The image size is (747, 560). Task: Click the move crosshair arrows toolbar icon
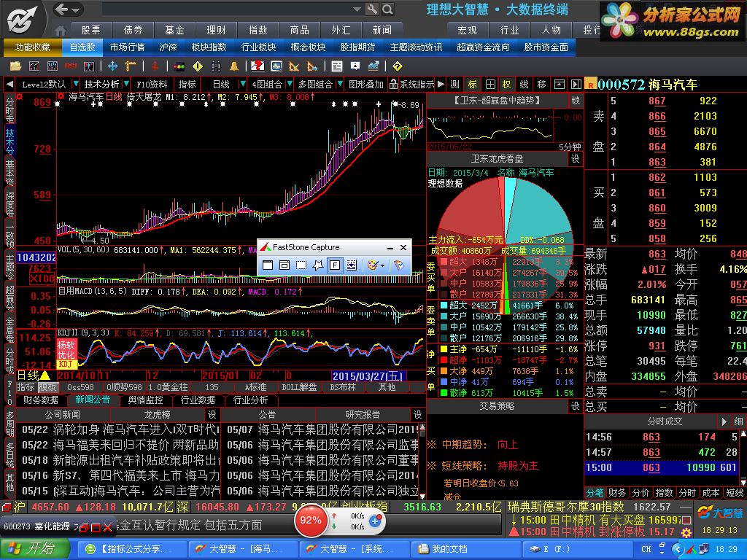[112, 66]
